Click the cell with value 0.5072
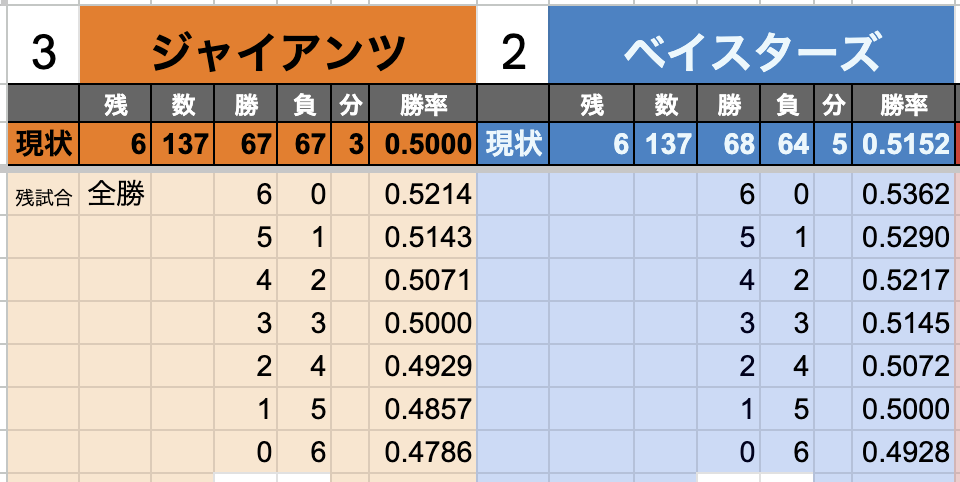960x482 pixels. (x=903, y=367)
